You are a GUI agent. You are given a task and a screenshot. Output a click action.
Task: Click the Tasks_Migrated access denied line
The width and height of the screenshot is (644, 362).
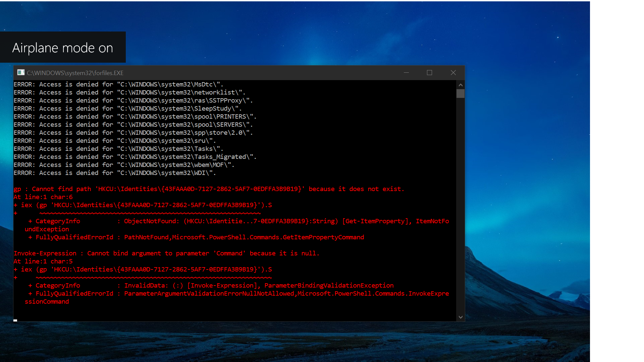(x=135, y=157)
